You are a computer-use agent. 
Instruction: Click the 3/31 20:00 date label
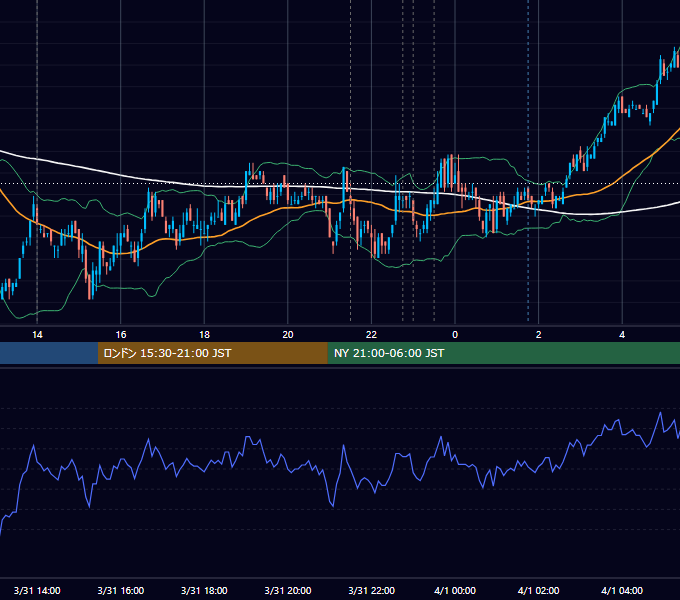point(288,590)
